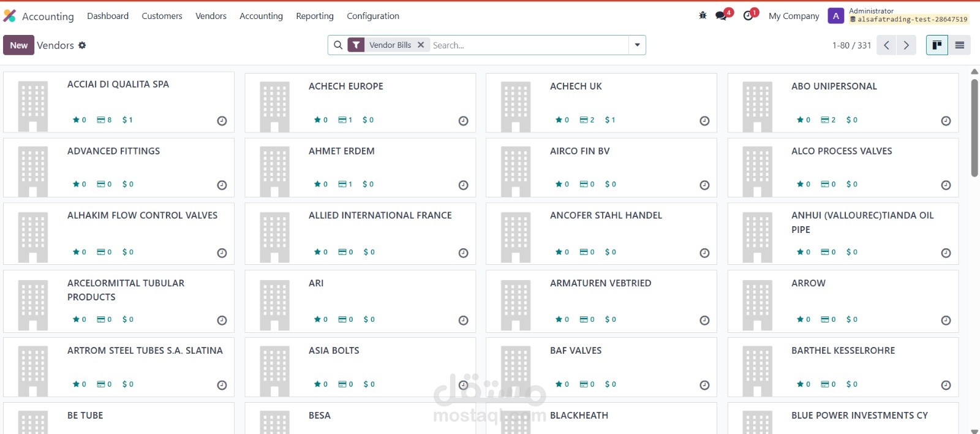Image resolution: width=980 pixels, height=434 pixels.
Task: Open the BESA vendor card
Action: click(360, 418)
